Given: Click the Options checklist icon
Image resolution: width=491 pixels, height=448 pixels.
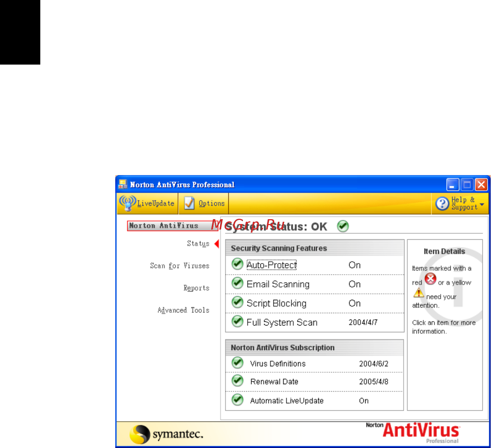Looking at the screenshot, I should pyautogui.click(x=190, y=203).
